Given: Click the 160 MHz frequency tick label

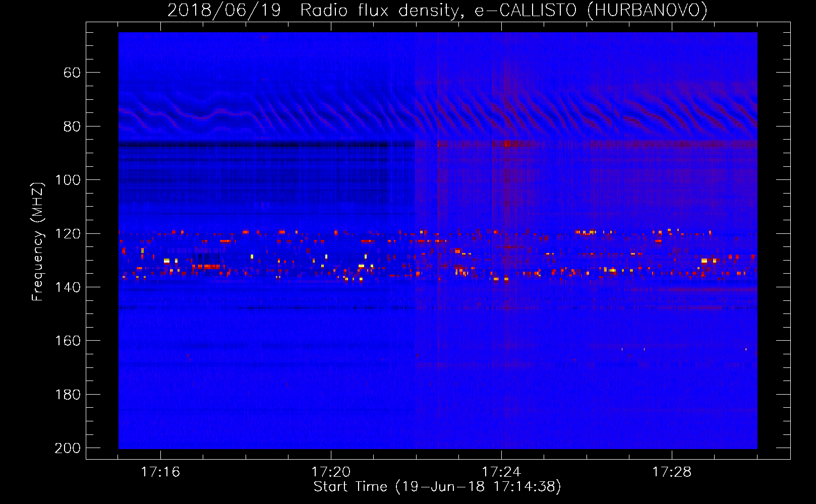Looking at the screenshot, I should tap(68, 341).
